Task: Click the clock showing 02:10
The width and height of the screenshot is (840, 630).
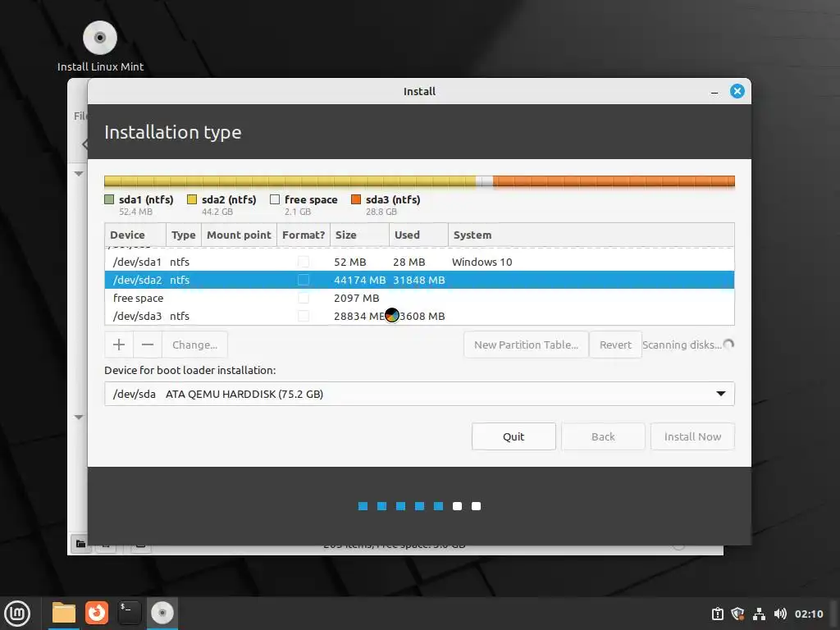Action: click(x=808, y=614)
